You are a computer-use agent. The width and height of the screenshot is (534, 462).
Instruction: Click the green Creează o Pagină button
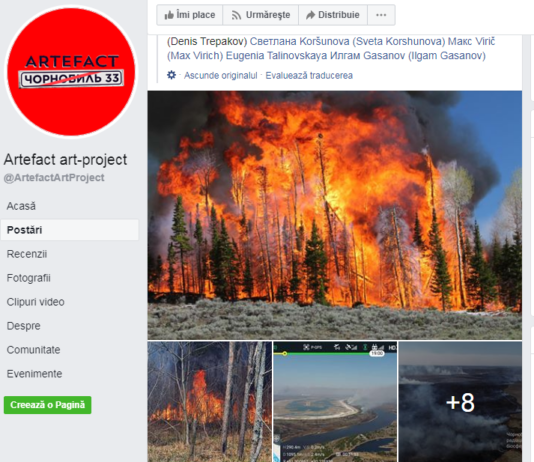pyautogui.click(x=47, y=405)
